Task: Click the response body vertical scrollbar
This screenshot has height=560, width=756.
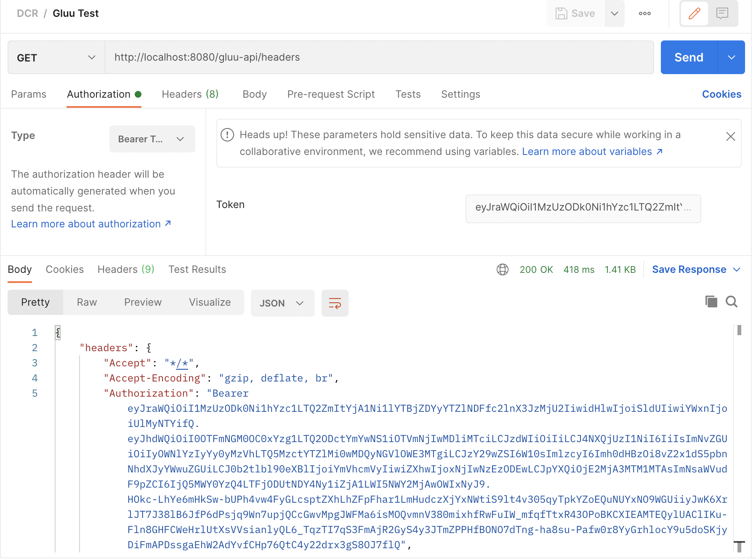Action: coord(739,421)
